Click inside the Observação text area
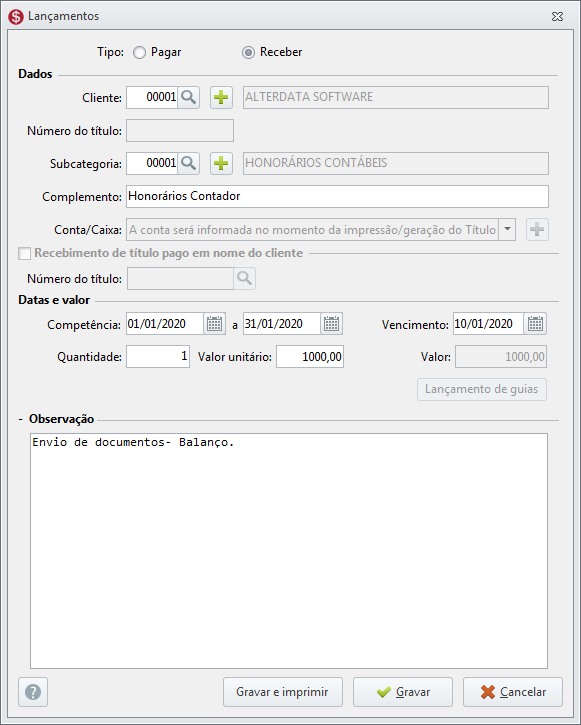581x725 pixels. pyautogui.click(x=289, y=551)
